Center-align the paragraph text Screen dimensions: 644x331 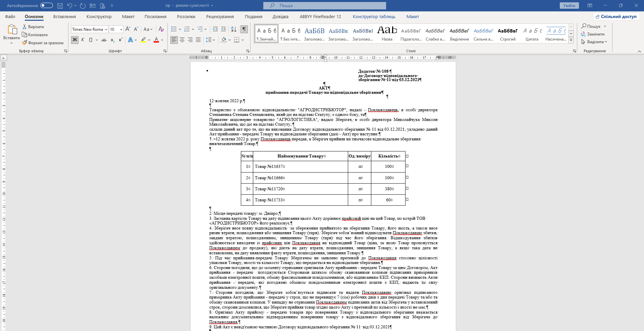pos(182,40)
